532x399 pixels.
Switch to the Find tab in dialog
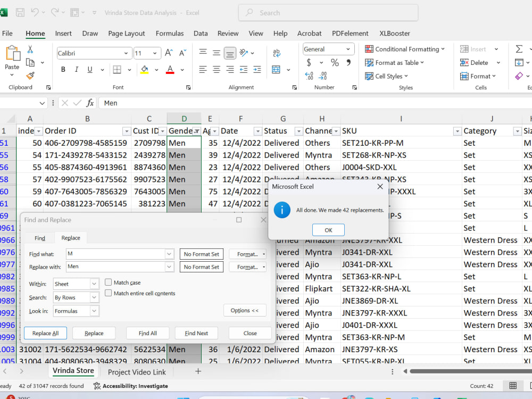pos(40,238)
